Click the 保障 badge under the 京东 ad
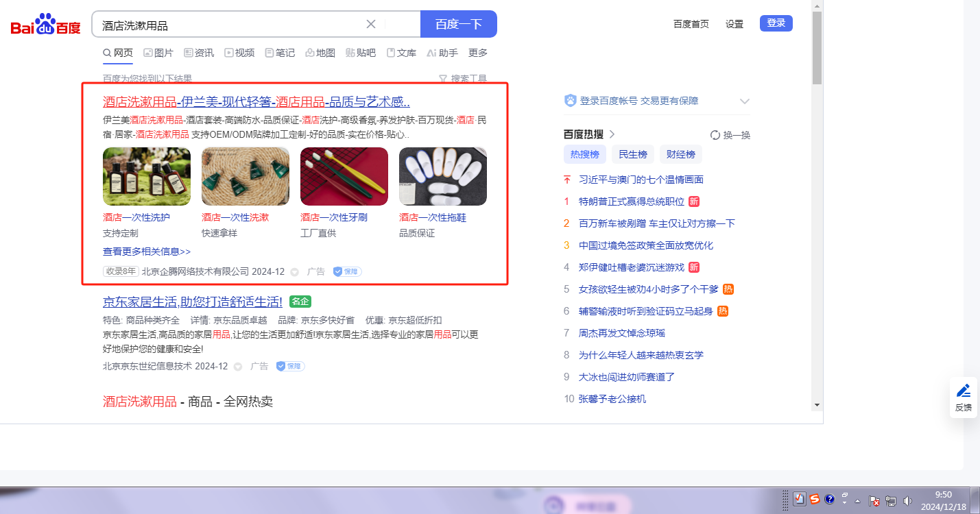Viewport: 980px width, 514px height. click(290, 366)
